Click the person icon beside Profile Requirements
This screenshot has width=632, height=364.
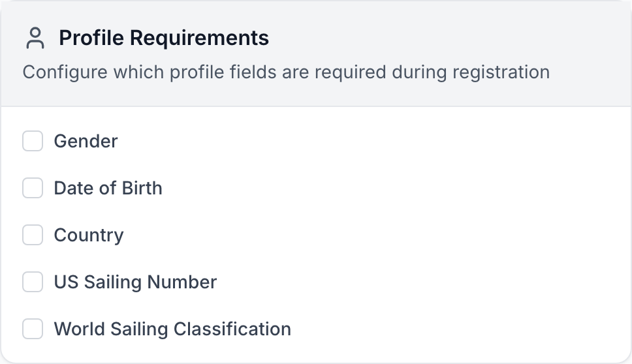coord(35,38)
